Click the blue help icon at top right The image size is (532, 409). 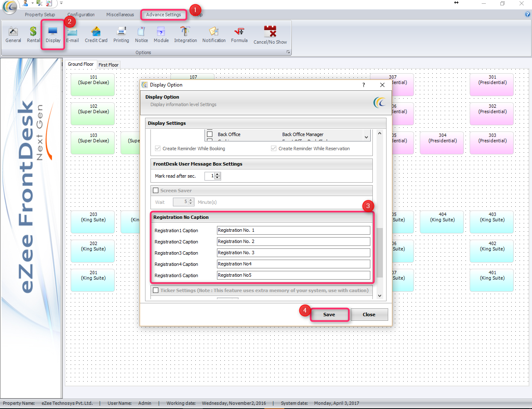point(527,14)
